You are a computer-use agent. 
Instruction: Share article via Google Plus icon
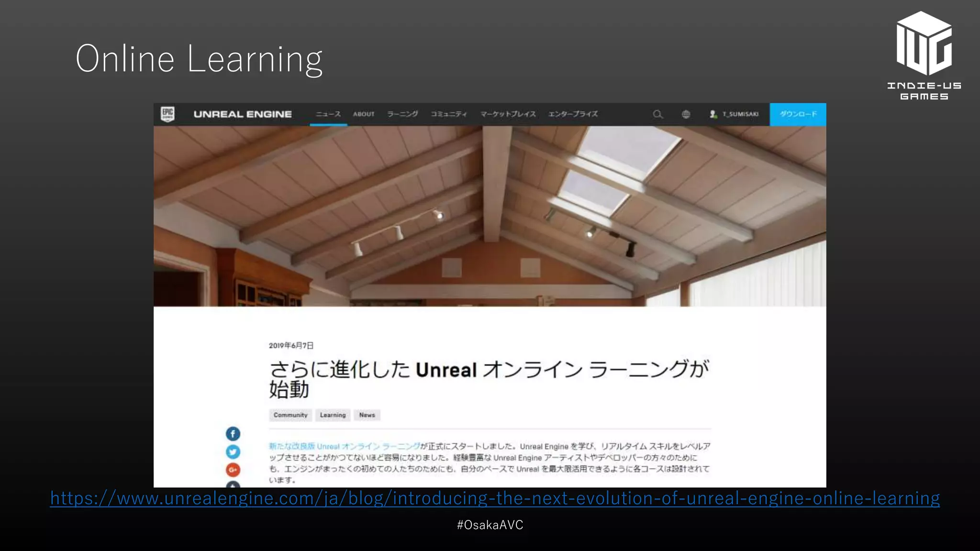(233, 470)
